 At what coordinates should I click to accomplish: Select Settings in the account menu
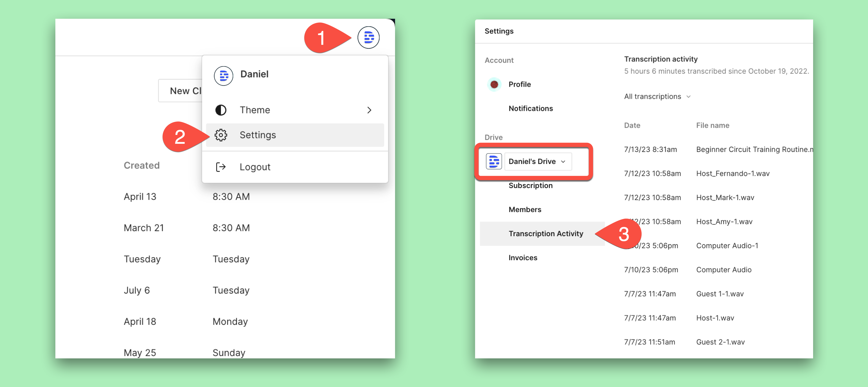pyautogui.click(x=295, y=135)
